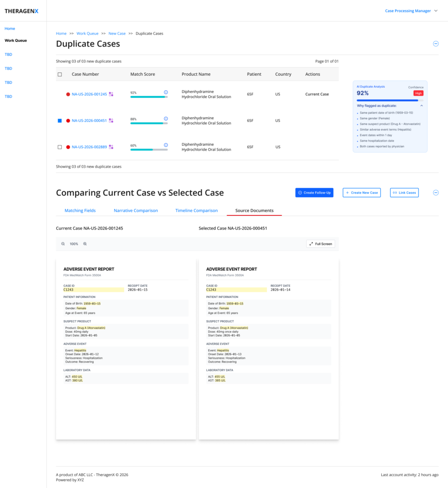Click the 100% zoom level value

click(x=74, y=244)
